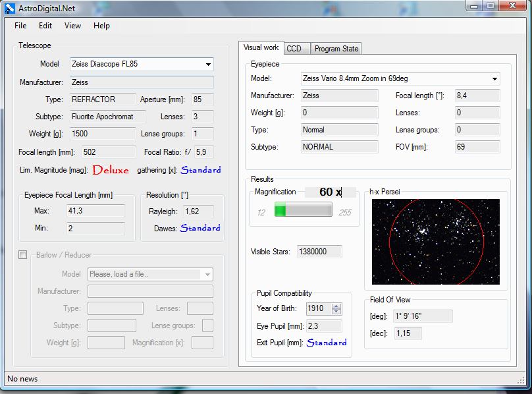The image size is (532, 394).
Task: Open the View menu
Action: tap(72, 26)
